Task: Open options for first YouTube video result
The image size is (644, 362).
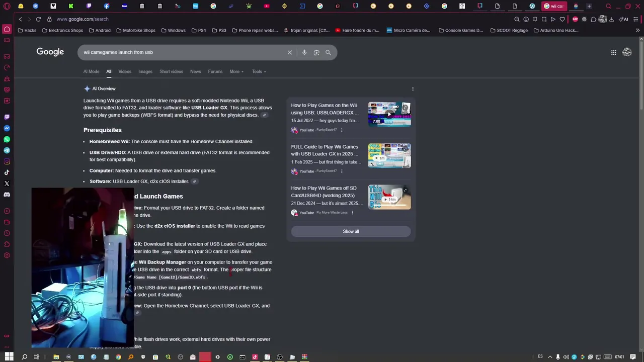Action: pyautogui.click(x=342, y=130)
